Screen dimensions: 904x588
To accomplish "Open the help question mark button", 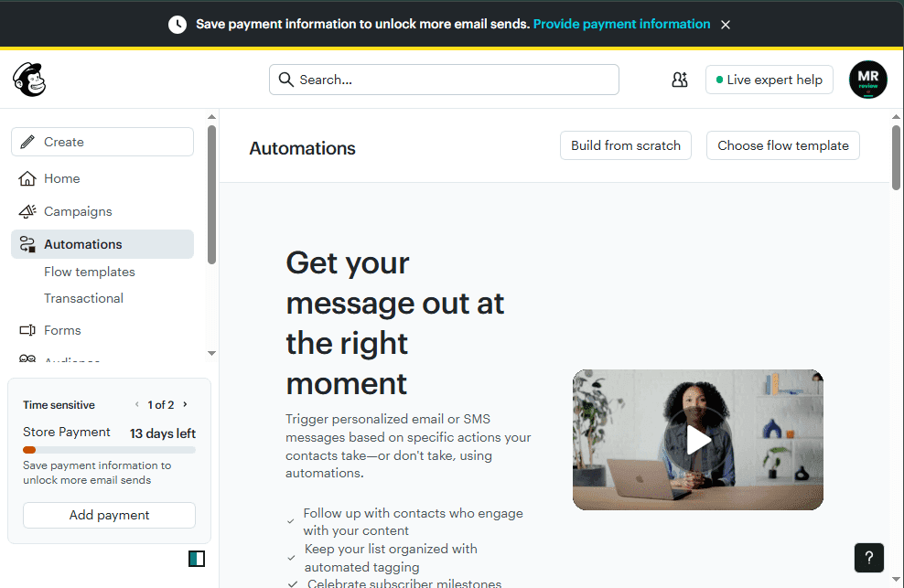I will tap(869, 558).
